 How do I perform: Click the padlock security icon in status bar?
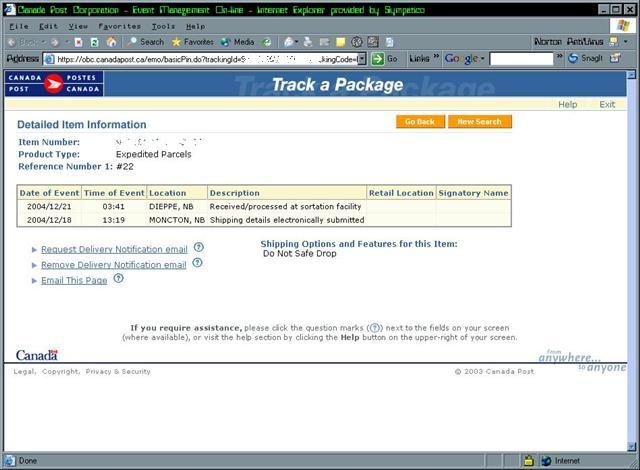529,461
